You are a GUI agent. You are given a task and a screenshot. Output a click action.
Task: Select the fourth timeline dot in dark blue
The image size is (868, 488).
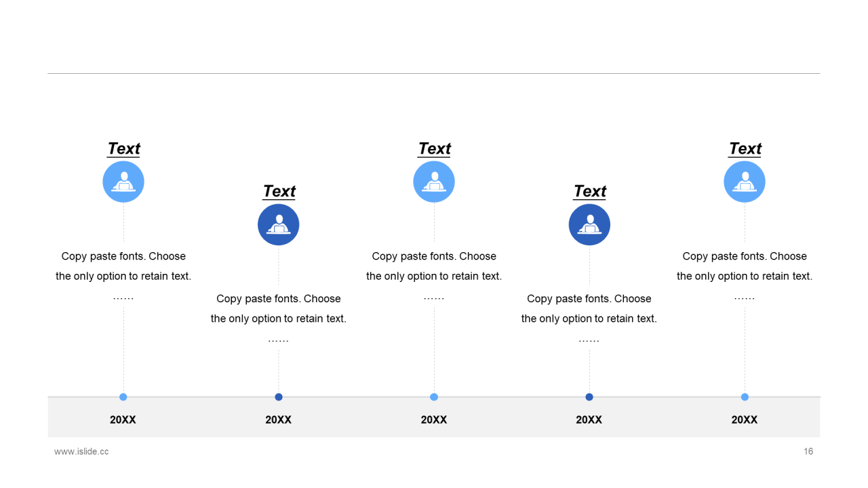tap(589, 397)
